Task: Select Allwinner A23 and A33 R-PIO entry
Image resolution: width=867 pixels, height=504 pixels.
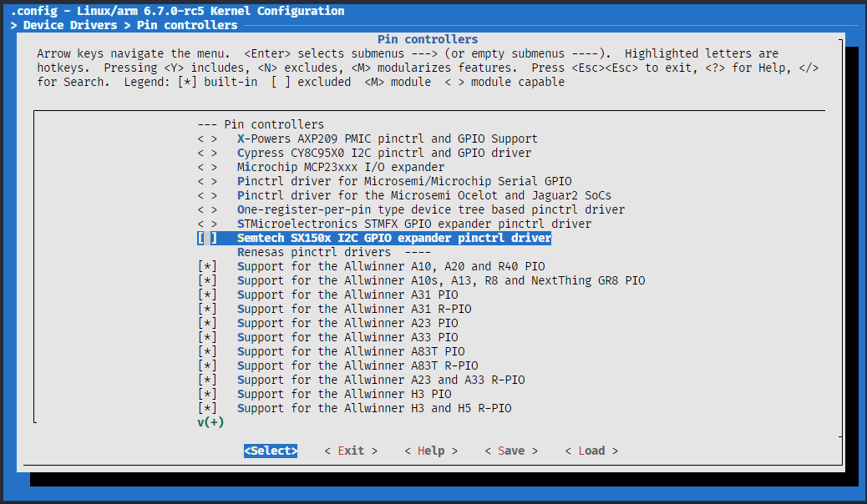Action: 380,380
